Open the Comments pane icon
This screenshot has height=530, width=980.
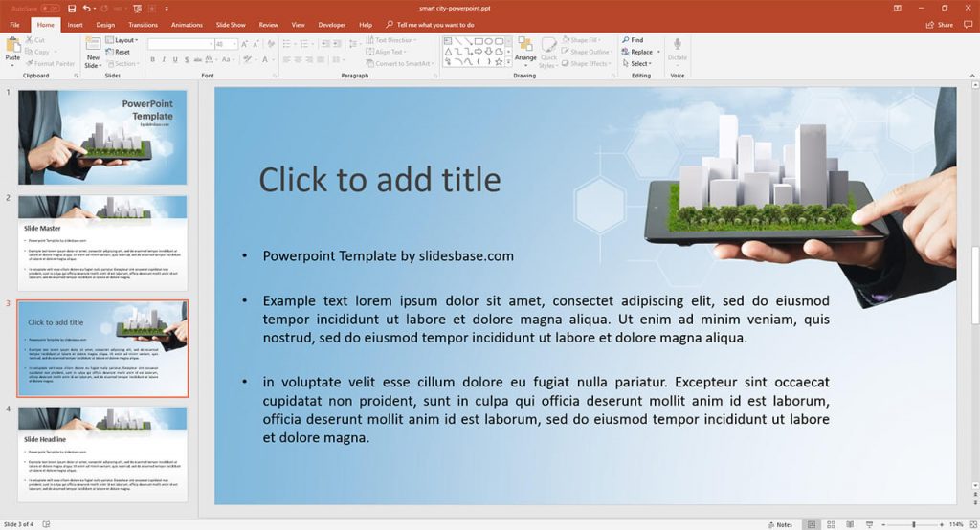pyautogui.click(x=46, y=524)
